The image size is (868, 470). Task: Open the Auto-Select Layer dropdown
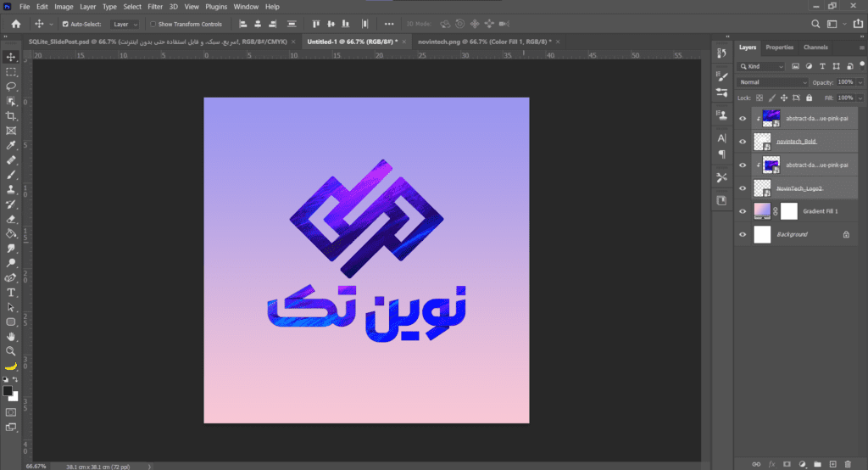click(x=125, y=25)
